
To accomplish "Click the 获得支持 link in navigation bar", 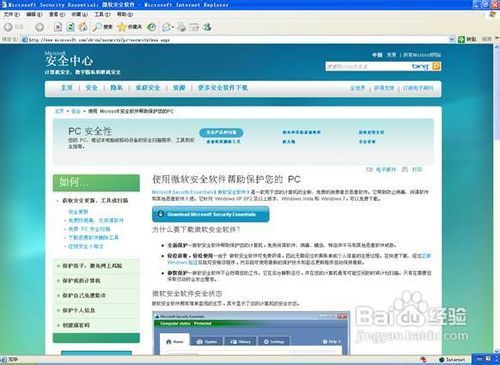I will pos(384,88).
